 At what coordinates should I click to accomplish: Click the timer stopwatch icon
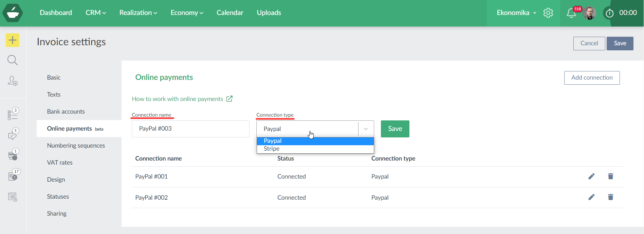point(610,13)
